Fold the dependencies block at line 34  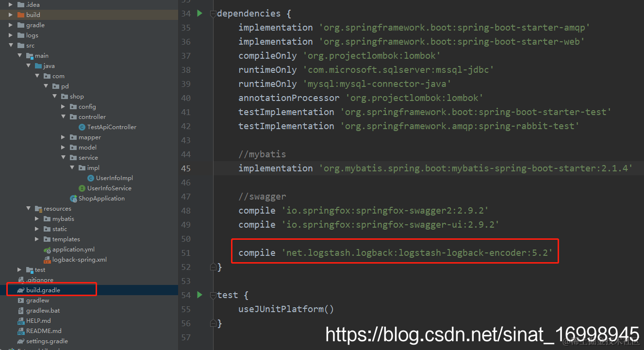pos(213,14)
